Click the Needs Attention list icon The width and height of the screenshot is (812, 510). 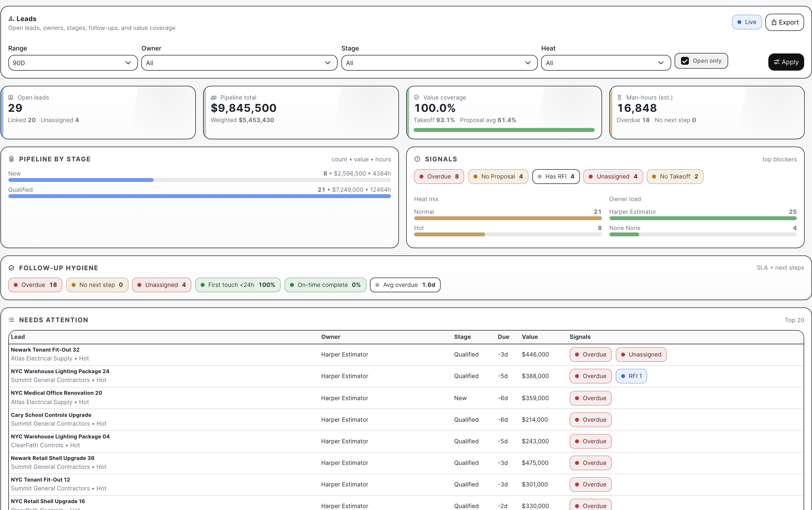coord(12,320)
